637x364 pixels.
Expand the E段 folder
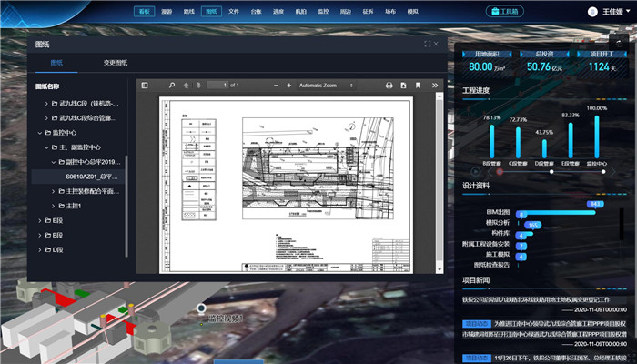coord(40,220)
